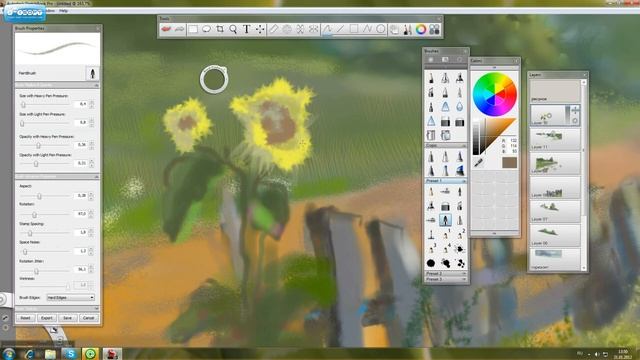Screen dimensions: 640x360
Task: Open the Brush palette from Tools bar
Action: click(x=407, y=29)
